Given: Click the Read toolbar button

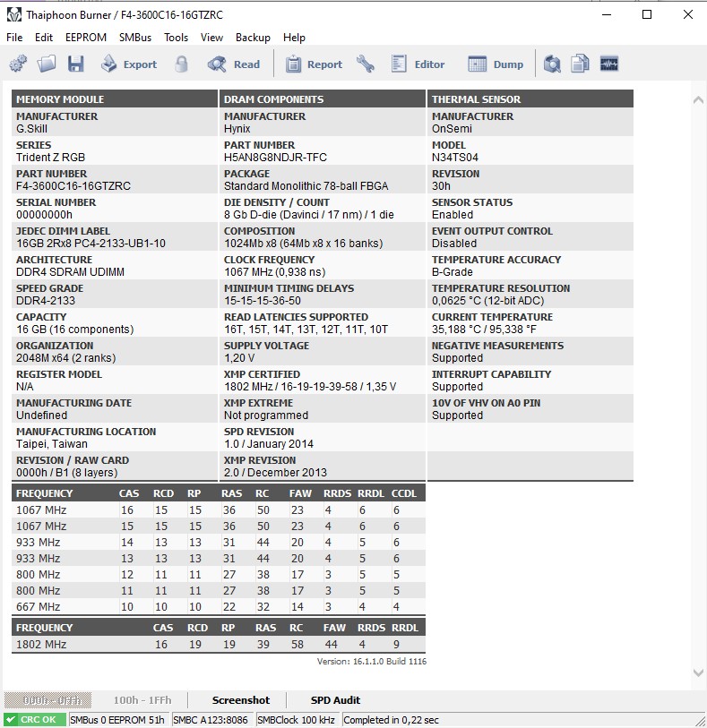Looking at the screenshot, I should (x=234, y=64).
